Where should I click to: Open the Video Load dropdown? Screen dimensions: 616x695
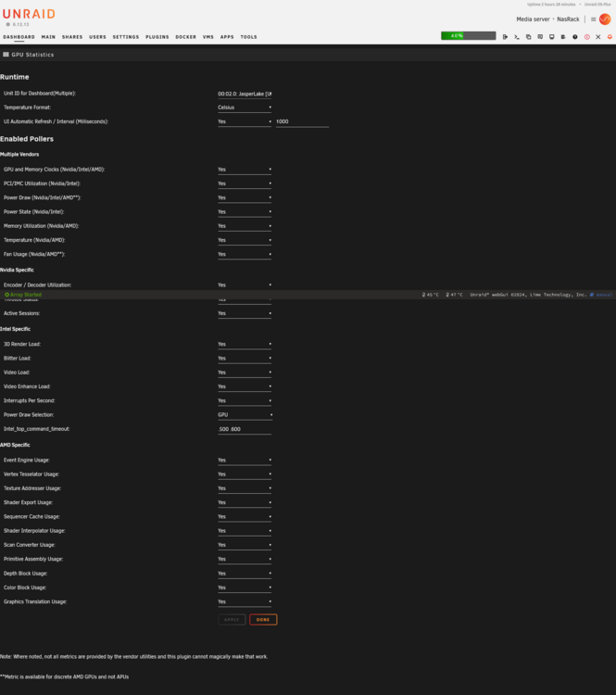tap(245, 373)
